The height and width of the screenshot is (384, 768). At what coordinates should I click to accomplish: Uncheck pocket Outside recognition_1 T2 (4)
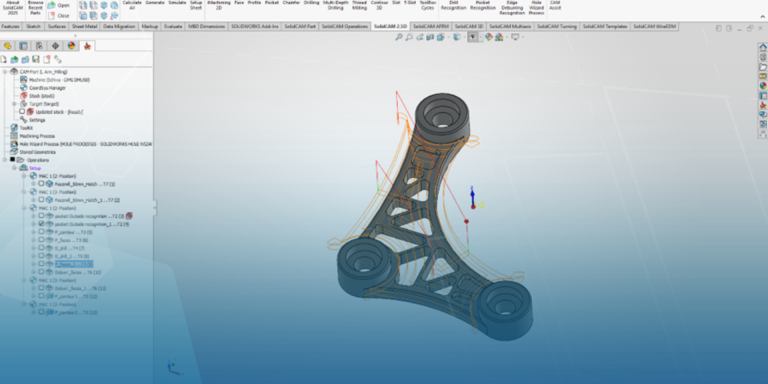[41, 224]
